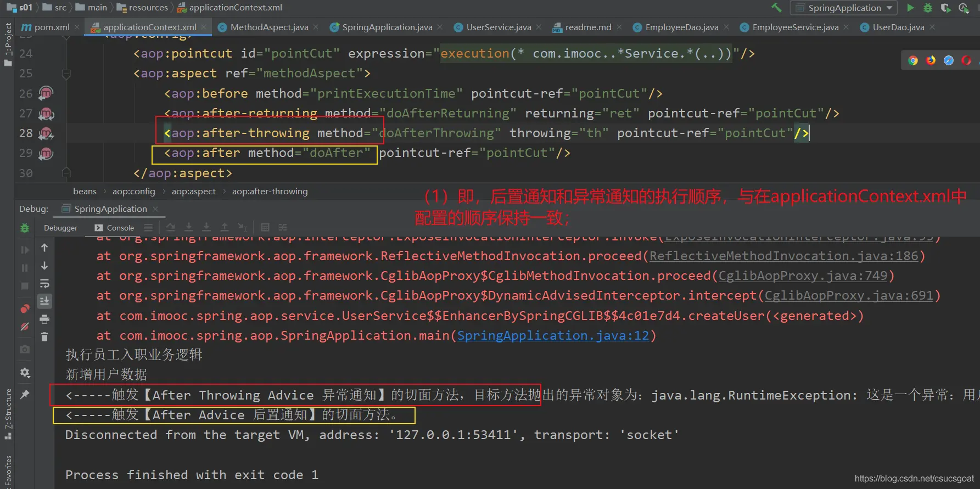Run SpringApplication with Coverage
The image size is (980, 489).
pos(945,8)
